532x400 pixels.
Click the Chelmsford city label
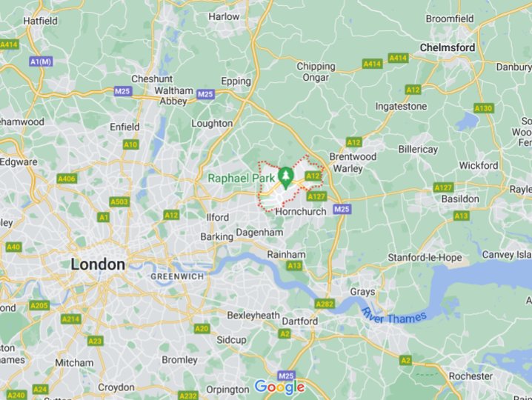(448, 47)
